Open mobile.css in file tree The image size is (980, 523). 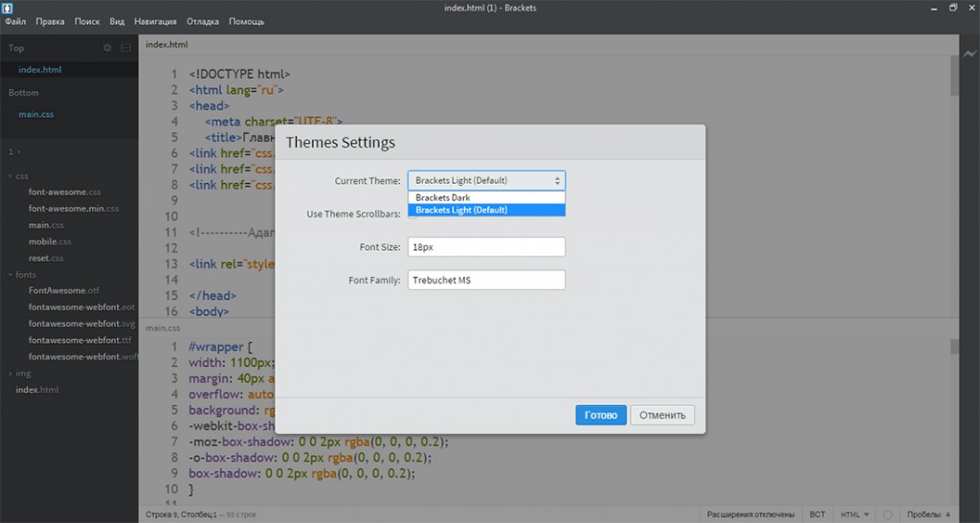point(50,241)
